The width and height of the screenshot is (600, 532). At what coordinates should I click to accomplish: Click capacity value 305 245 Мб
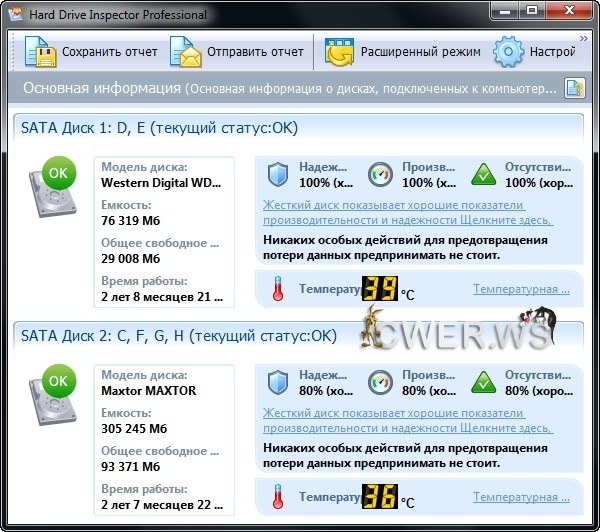134,429
